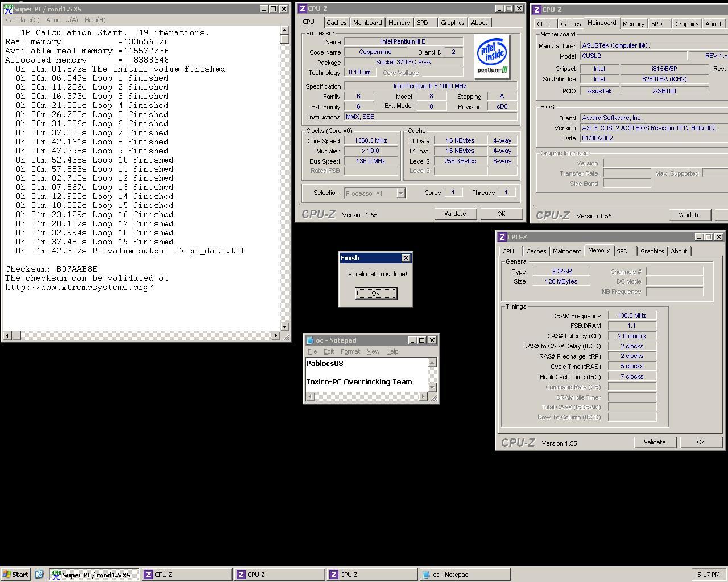728x582 pixels.
Task: Click Notepad vertical scrollbar up arrow
Action: (432, 363)
